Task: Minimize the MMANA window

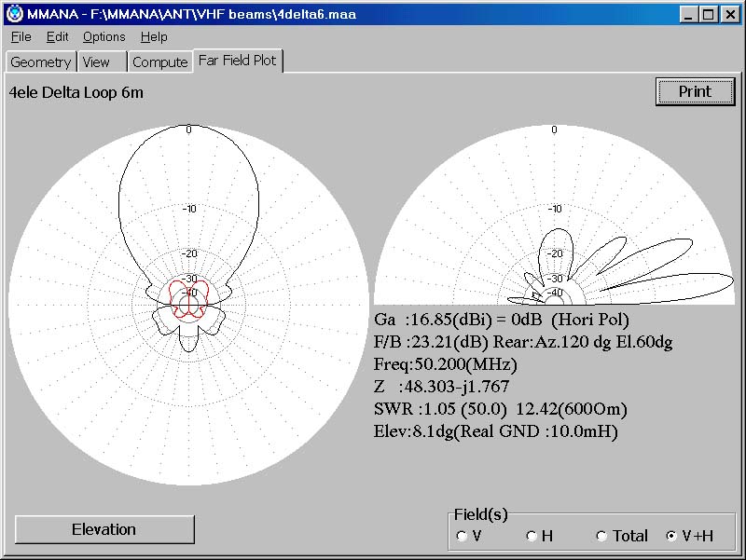Action: (688, 14)
